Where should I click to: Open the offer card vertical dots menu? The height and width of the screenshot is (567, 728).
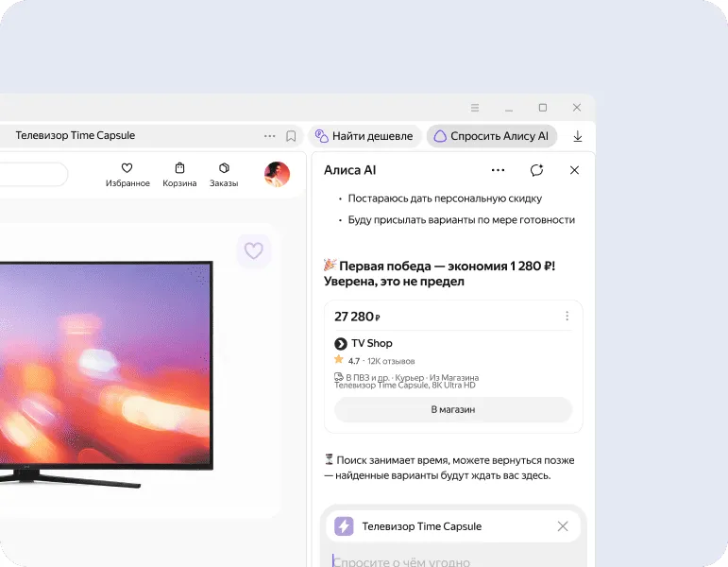[567, 316]
